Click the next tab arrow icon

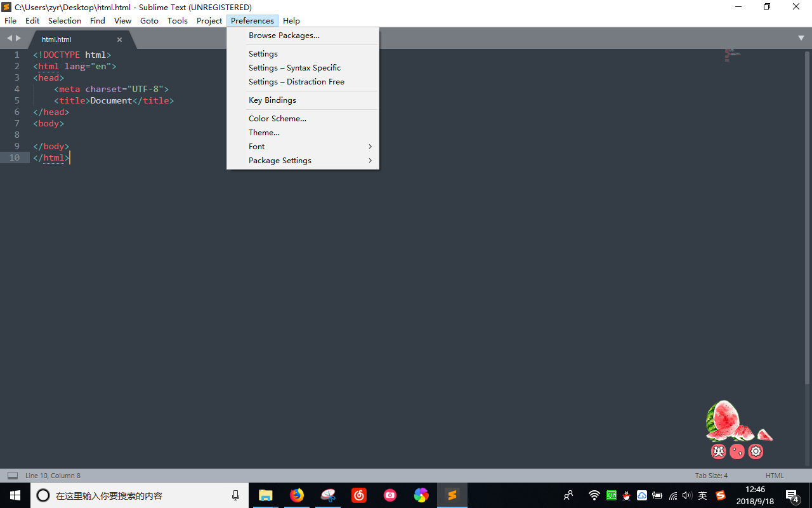(x=18, y=39)
